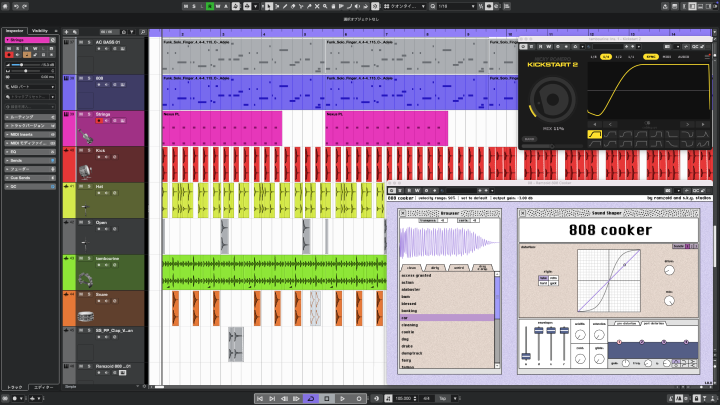Click the transport Stop button
The height and width of the screenshot is (405, 720).
[327, 399]
